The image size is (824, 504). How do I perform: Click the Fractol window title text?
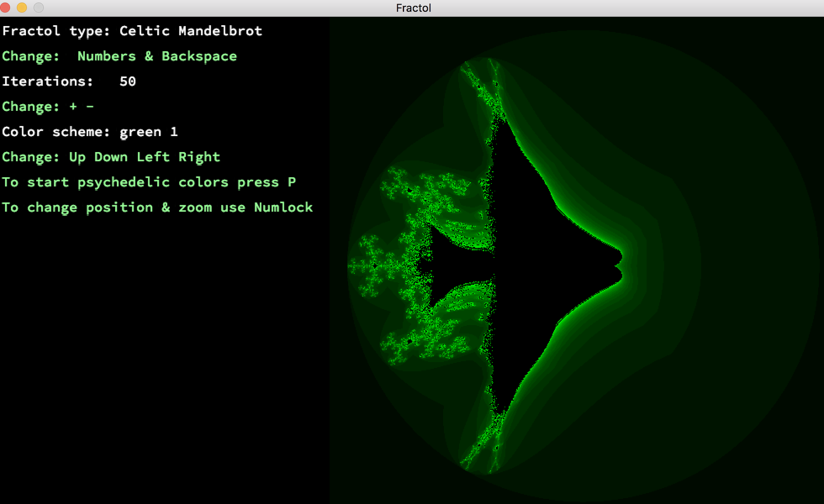pyautogui.click(x=413, y=8)
